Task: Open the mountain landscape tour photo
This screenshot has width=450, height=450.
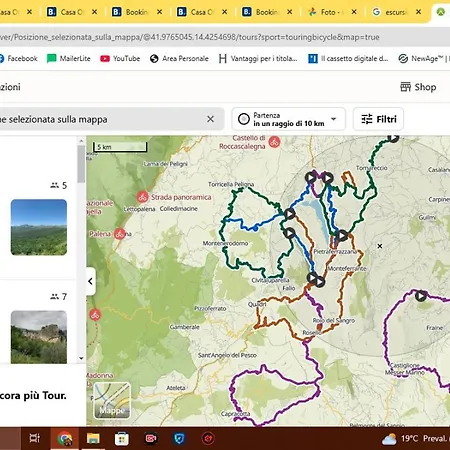Action: (x=39, y=227)
